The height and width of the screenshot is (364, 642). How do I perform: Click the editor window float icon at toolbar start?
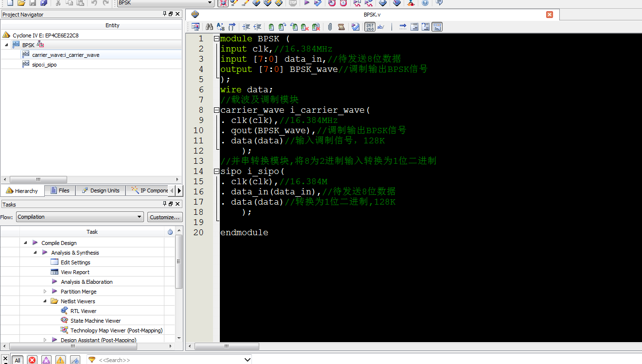pos(195,27)
